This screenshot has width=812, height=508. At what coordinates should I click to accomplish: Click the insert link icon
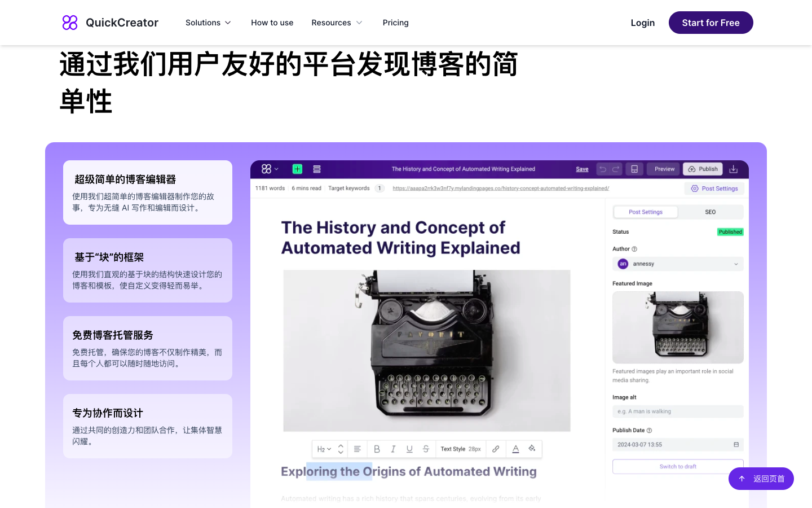click(496, 449)
